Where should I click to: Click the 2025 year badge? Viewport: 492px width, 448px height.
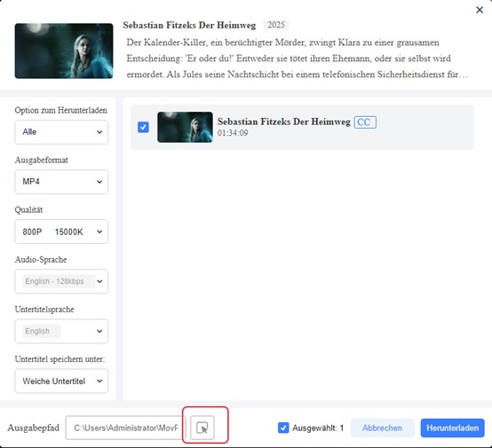(276, 25)
